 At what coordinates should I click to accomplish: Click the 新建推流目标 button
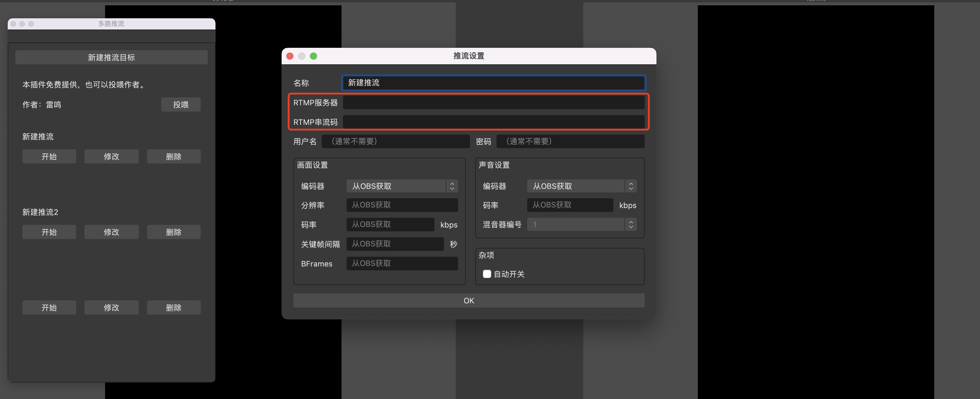click(x=111, y=58)
